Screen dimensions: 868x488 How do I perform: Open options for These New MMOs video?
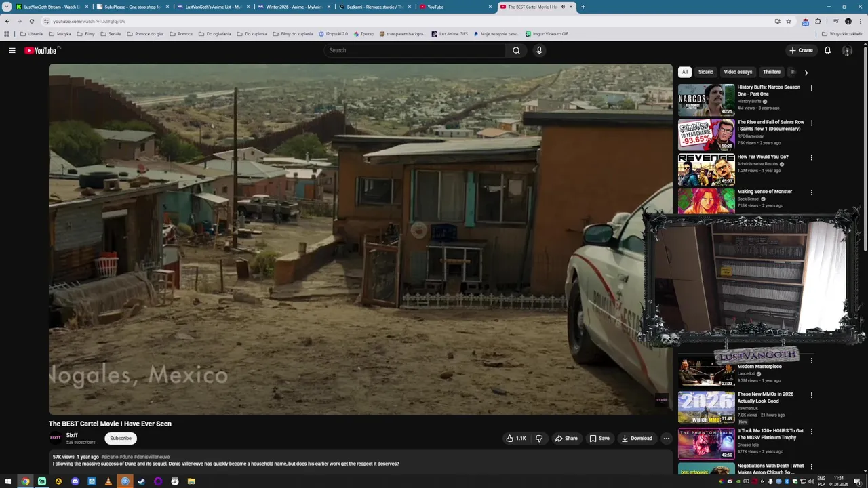coord(811,395)
